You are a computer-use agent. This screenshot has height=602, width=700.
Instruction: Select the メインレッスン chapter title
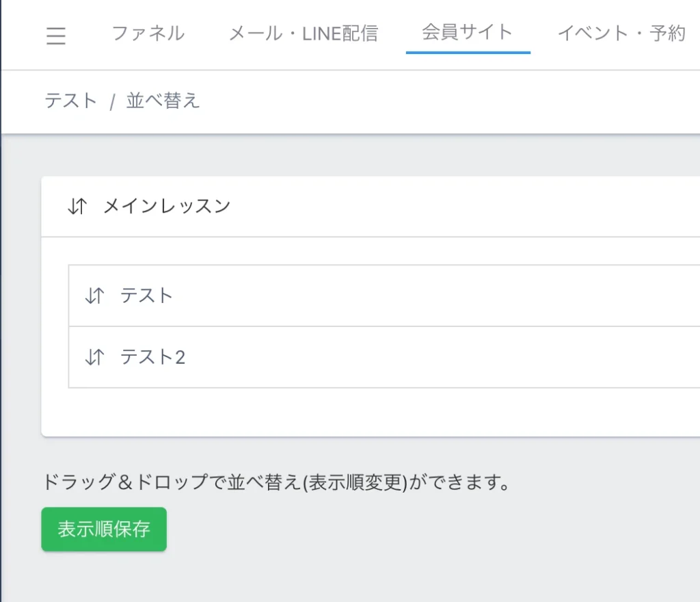(167, 207)
